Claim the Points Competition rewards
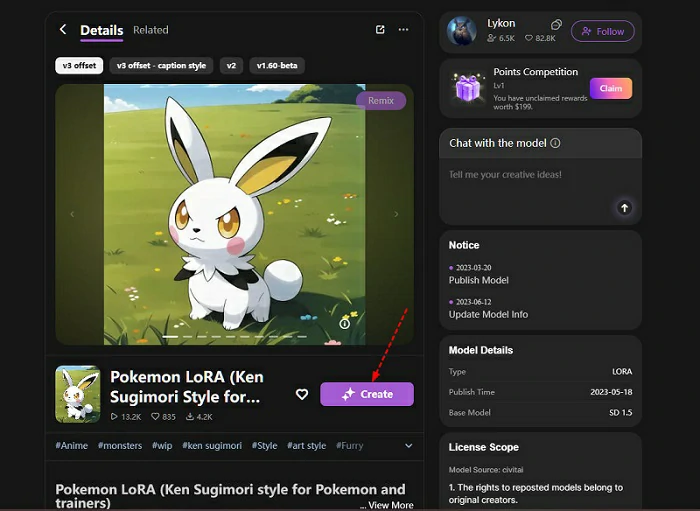This screenshot has height=511, width=700. pos(610,88)
